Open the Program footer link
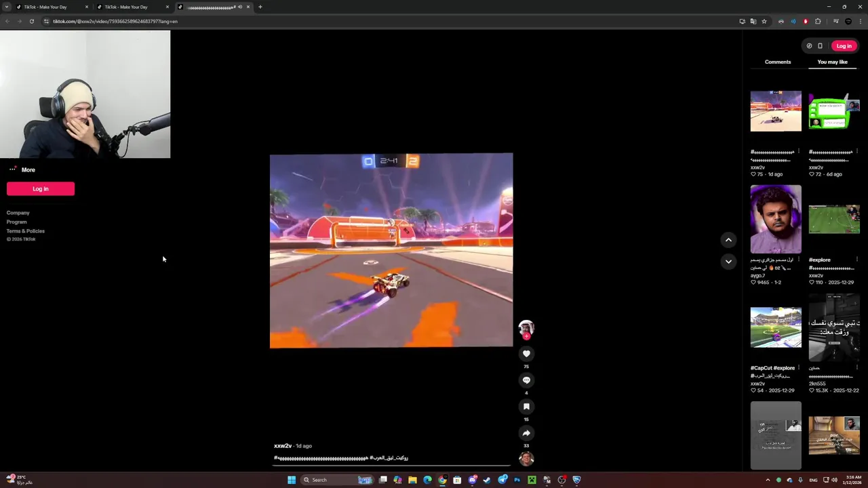868x488 pixels. tap(17, 222)
